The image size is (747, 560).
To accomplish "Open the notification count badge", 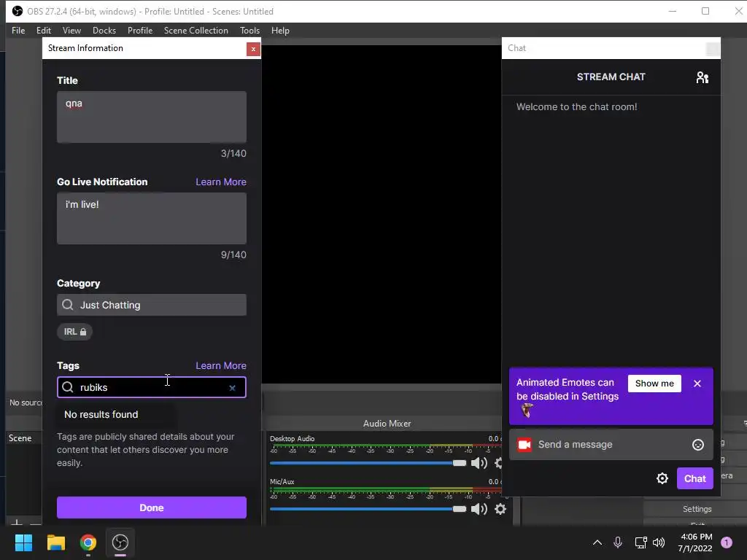I will [727, 542].
